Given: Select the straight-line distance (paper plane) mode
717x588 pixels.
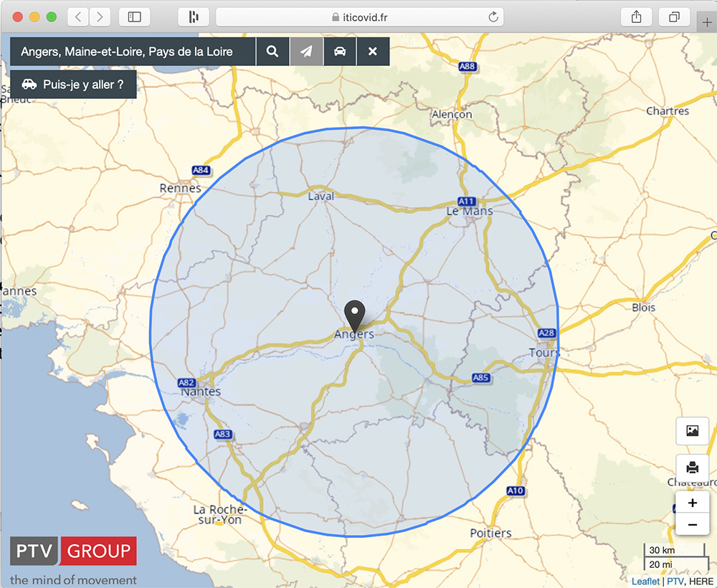Looking at the screenshot, I should 306,52.
